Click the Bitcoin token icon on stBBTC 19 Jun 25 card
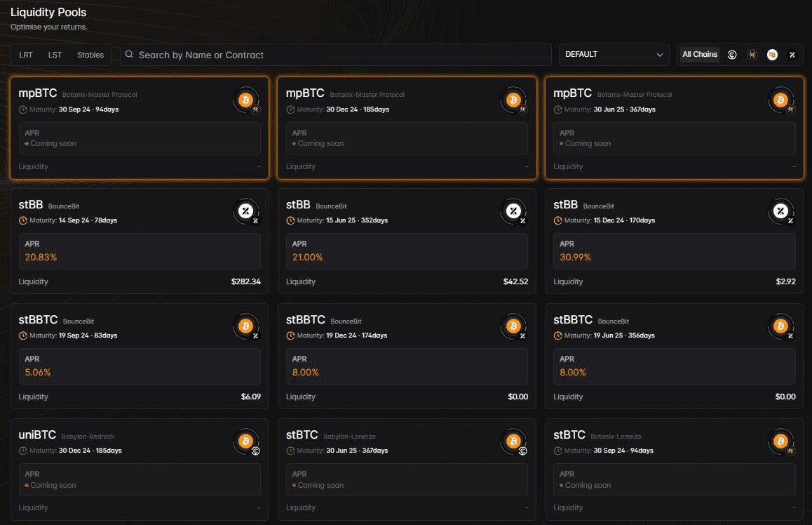The width and height of the screenshot is (812, 525). tap(780, 326)
